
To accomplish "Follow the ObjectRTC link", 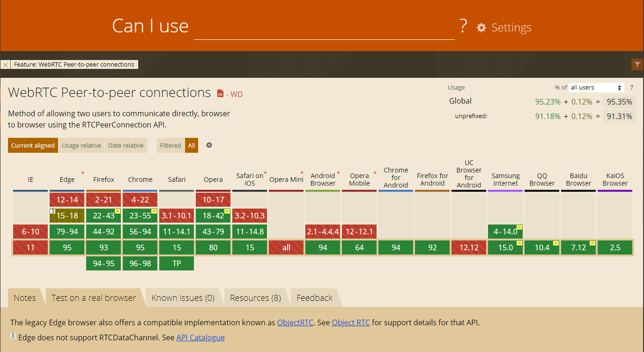I will [296, 322].
